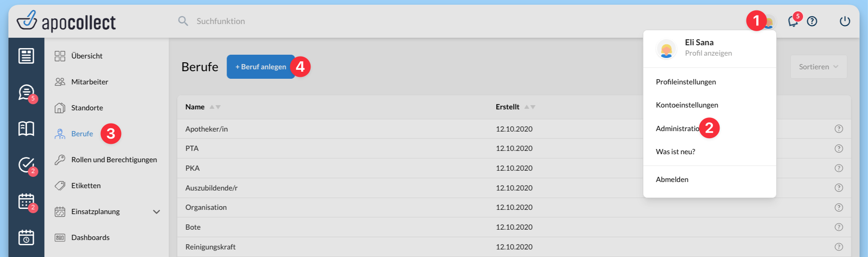Click the Profil anzeigen link

pyautogui.click(x=708, y=53)
